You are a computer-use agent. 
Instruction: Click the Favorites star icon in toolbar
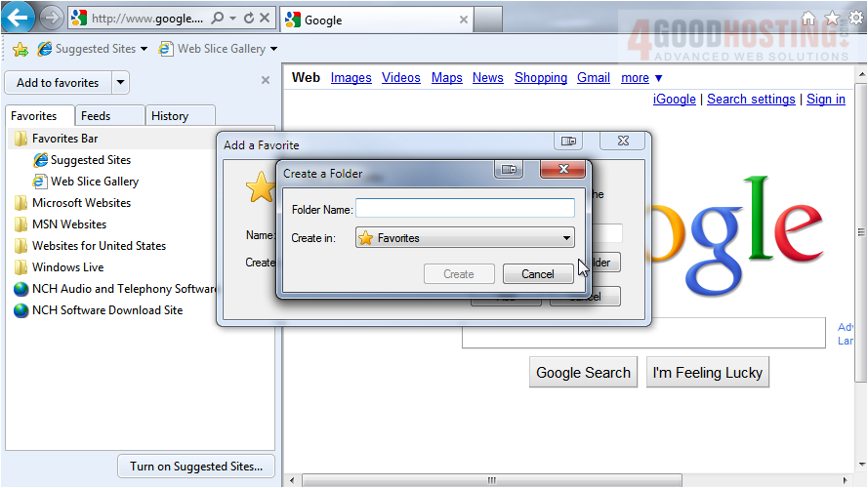tap(832, 19)
